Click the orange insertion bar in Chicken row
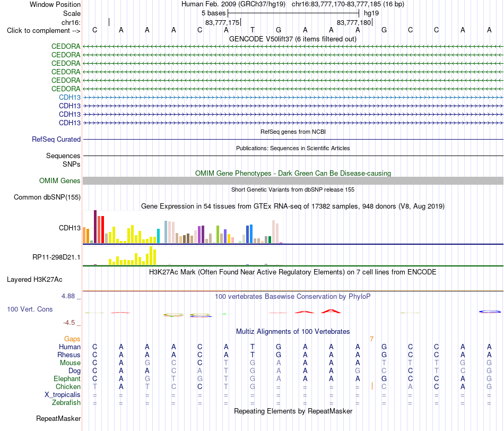The image size is (504, 431). coord(372,386)
